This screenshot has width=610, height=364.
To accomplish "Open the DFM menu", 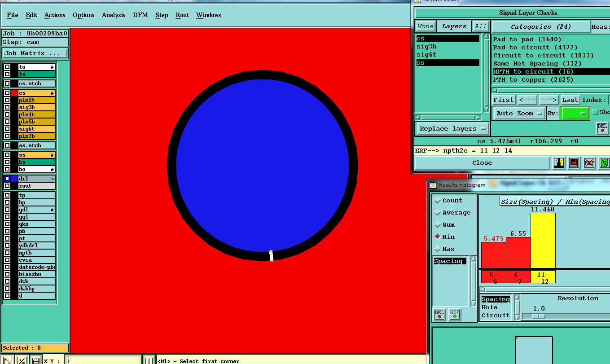I will tap(140, 15).
